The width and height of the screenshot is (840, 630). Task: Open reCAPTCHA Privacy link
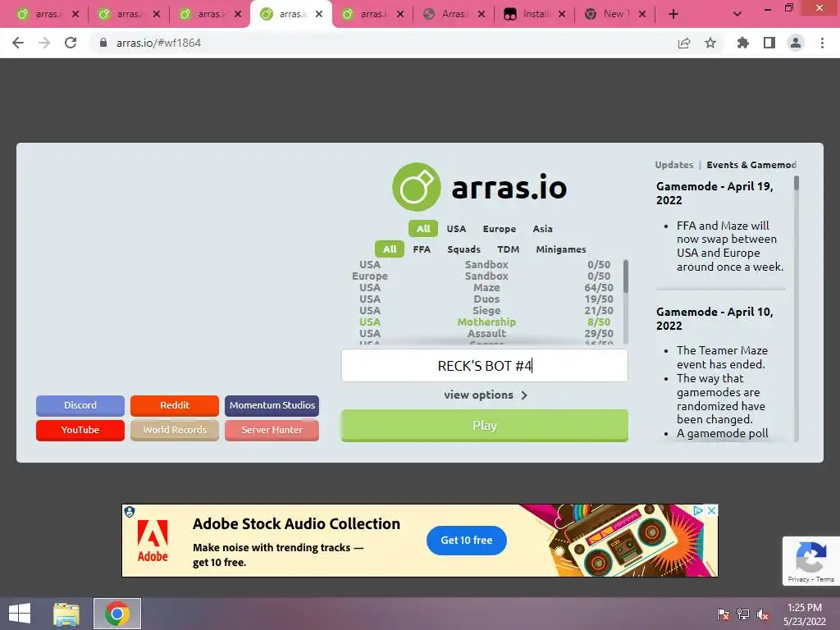pyautogui.click(x=798, y=579)
